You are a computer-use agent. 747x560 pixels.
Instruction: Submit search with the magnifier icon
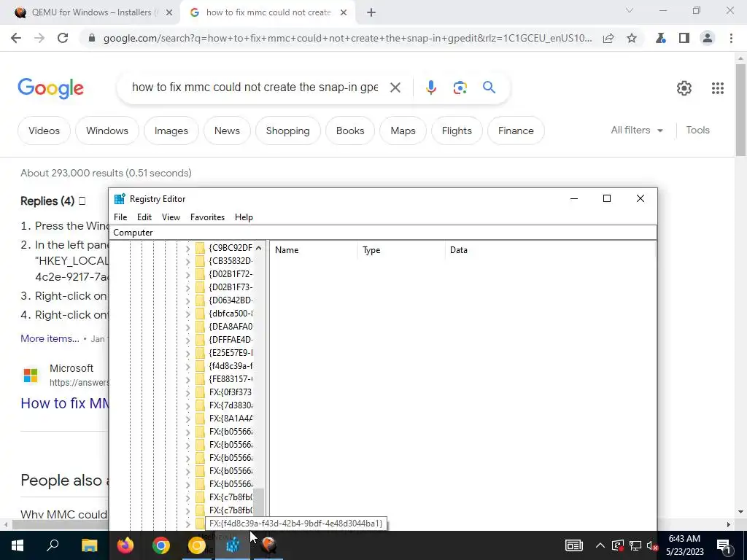(489, 87)
